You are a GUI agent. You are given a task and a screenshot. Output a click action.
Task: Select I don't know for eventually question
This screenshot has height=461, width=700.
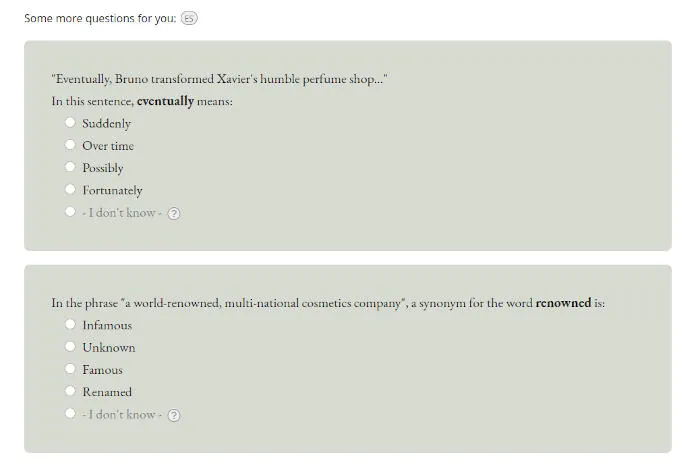click(70, 212)
